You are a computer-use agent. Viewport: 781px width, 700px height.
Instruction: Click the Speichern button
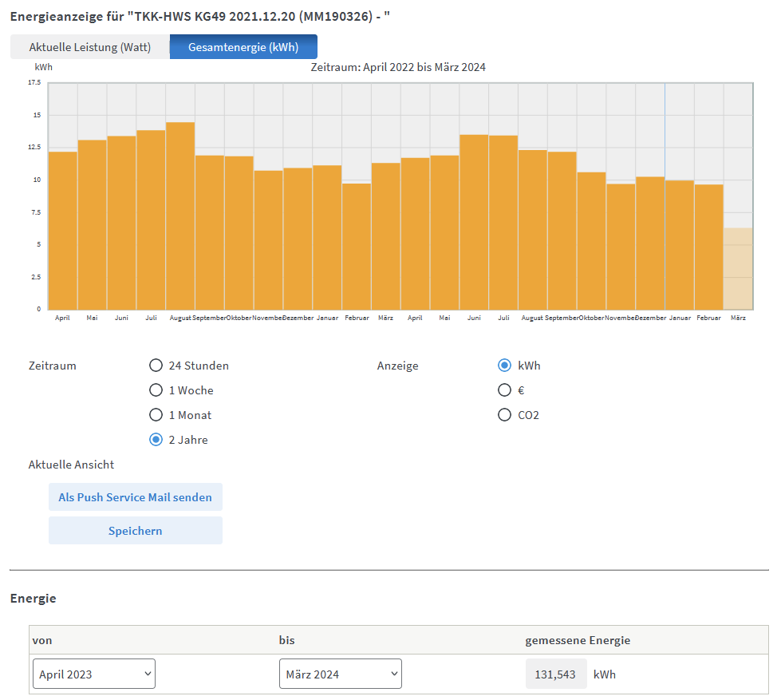pyautogui.click(x=136, y=530)
